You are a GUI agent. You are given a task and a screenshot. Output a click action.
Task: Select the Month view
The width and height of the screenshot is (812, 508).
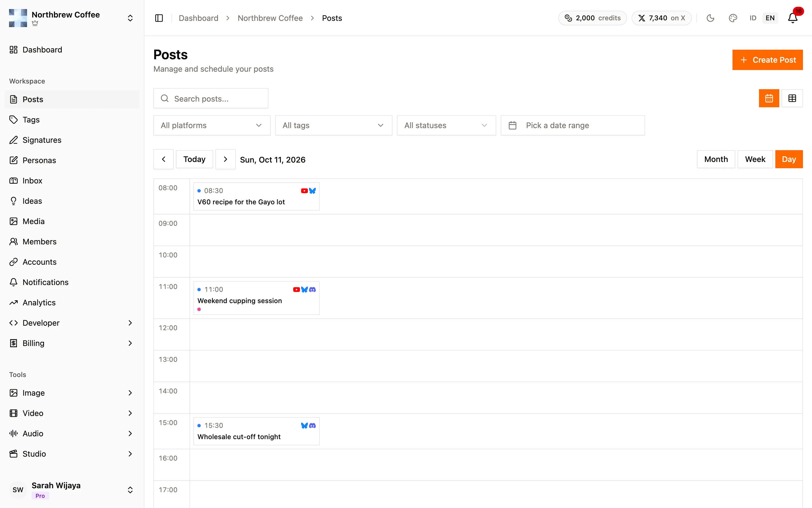[x=716, y=159]
